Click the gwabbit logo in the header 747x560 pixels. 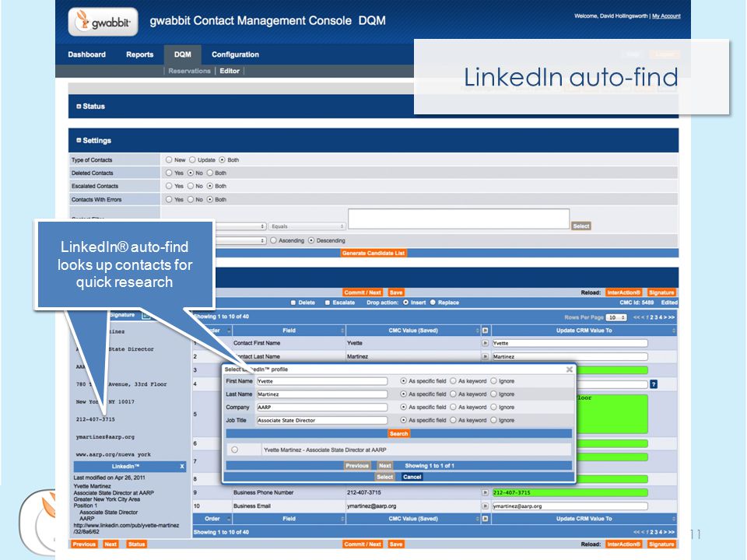(x=103, y=22)
